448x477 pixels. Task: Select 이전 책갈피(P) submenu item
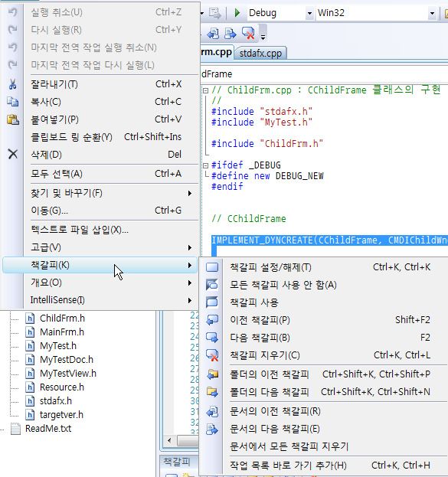(324, 320)
